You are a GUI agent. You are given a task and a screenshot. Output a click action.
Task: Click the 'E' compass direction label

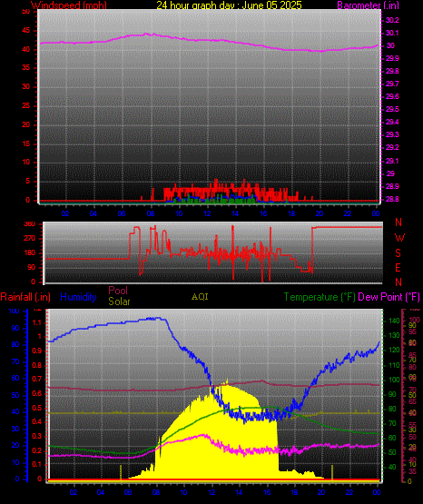point(398,267)
